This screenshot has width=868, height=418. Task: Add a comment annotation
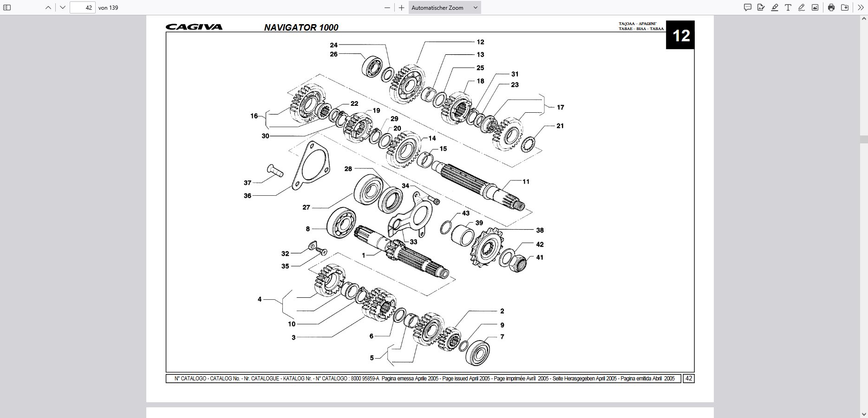[748, 7]
